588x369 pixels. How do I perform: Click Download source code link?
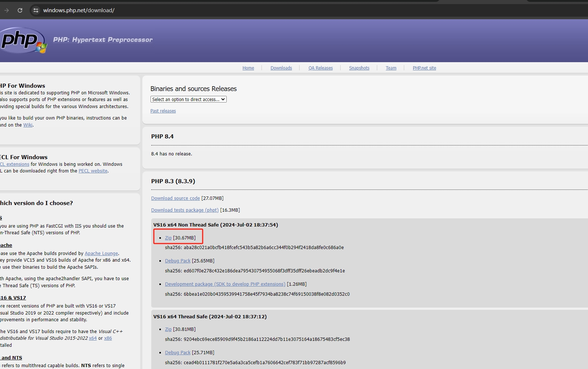click(x=175, y=198)
